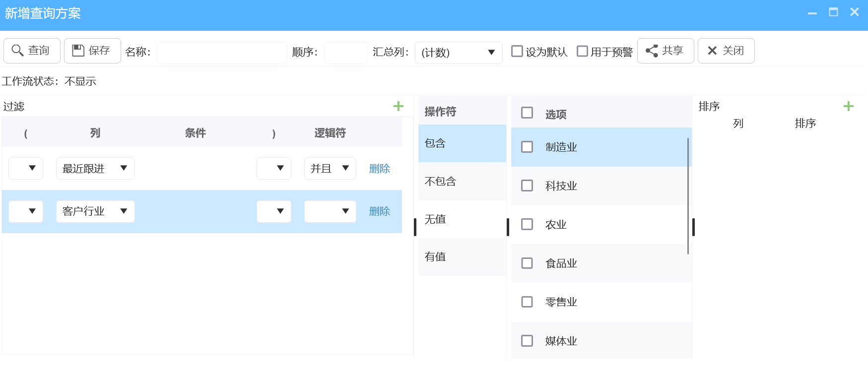Viewport: 868px width, 372px height.
Task: Enable the Set as Default (设为默认) checkbox
Action: [517, 51]
